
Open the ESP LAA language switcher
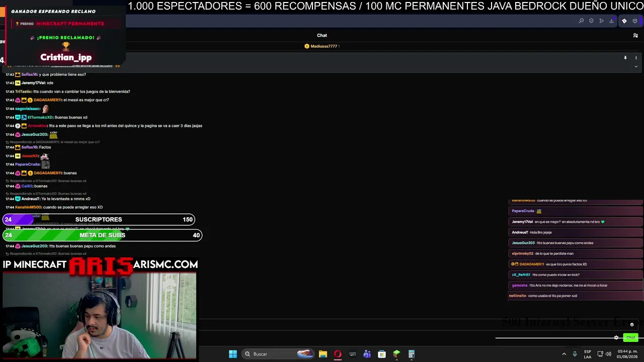[x=588, y=354]
